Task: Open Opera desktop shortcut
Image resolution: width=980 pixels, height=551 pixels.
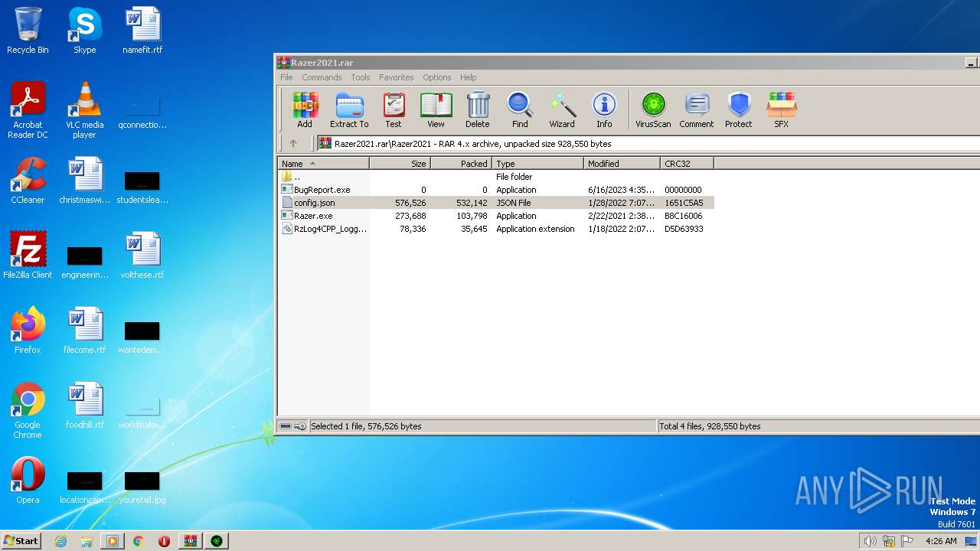Action: (x=28, y=481)
